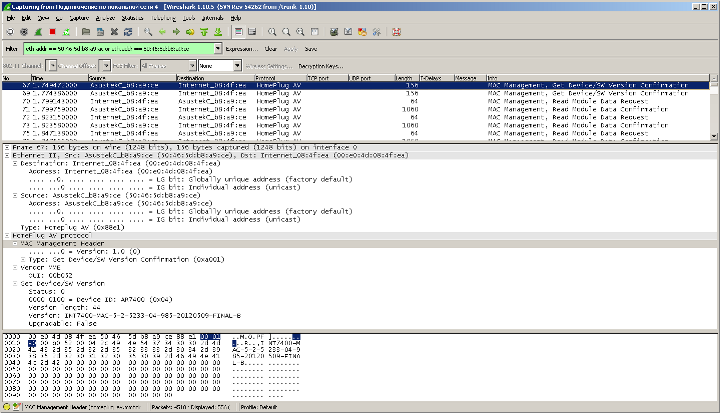Viewport: 720px width, 413px height.
Task: Sort packets by Time column header
Action: (x=59, y=78)
